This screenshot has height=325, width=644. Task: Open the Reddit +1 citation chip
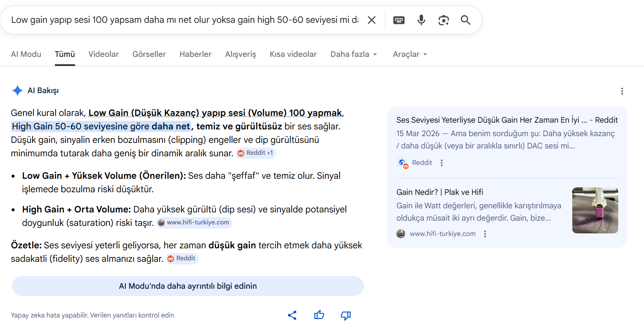256,153
